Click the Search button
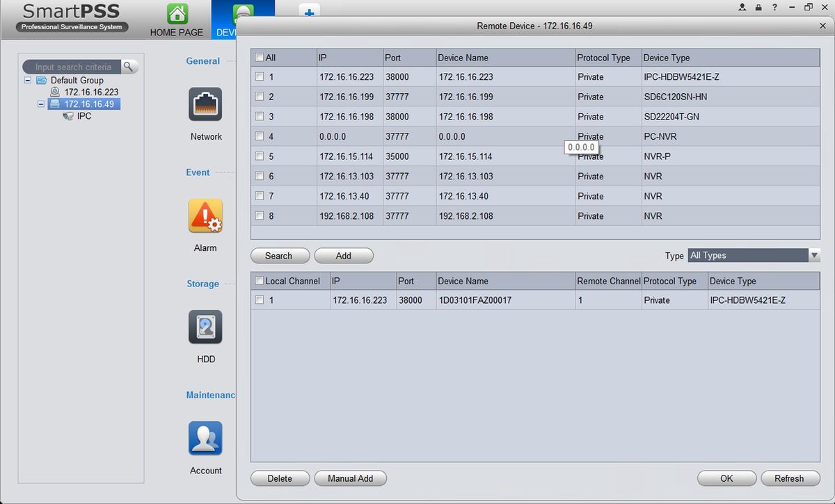Viewport: 835px width, 504px height. click(278, 256)
